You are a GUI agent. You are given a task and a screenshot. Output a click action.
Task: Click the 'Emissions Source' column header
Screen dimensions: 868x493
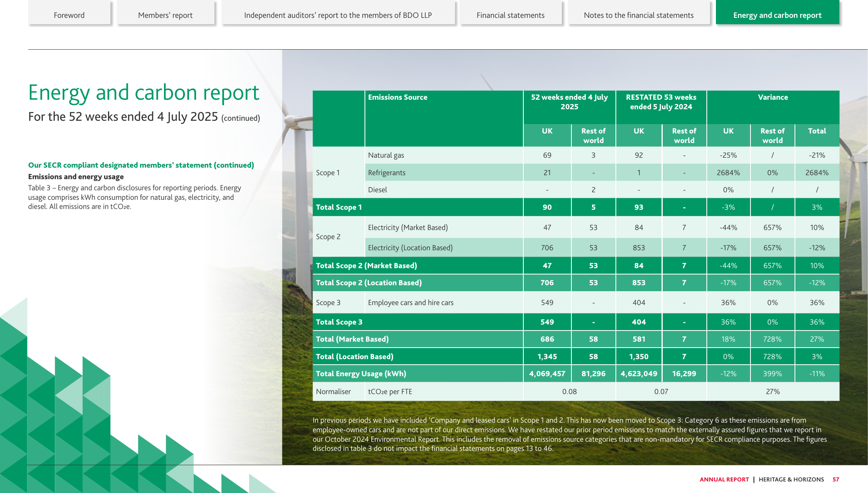click(x=397, y=97)
